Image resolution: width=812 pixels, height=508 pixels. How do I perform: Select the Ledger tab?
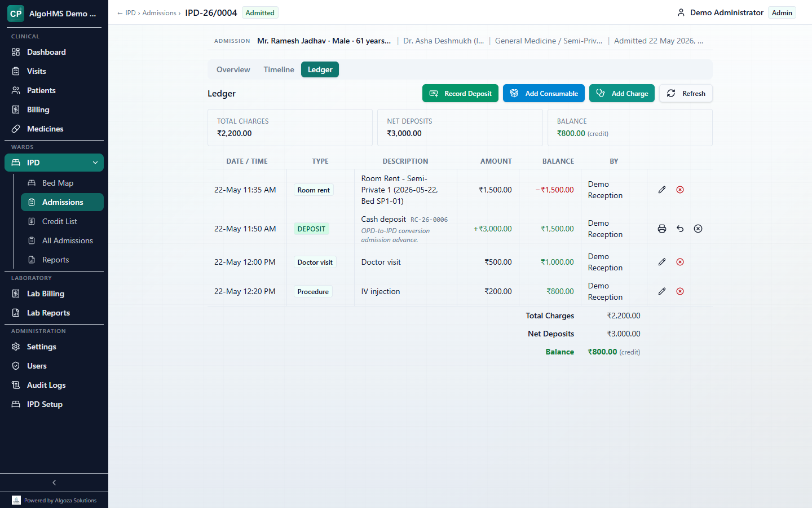point(320,69)
